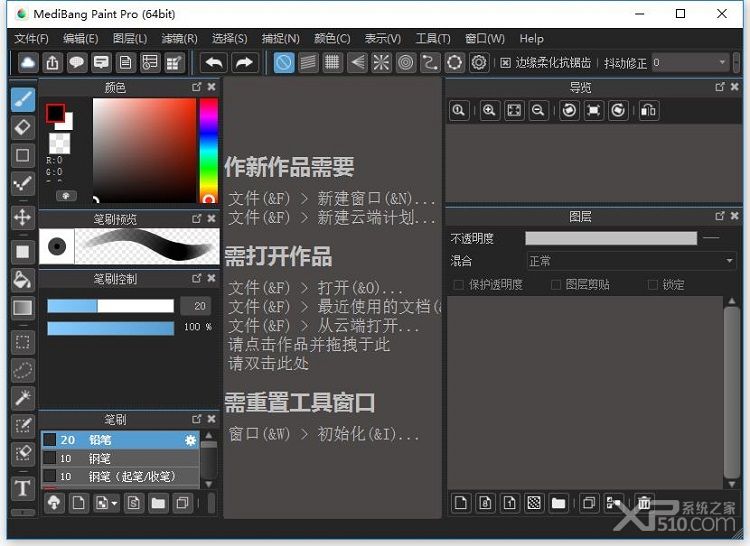Select the Select Pen tool
The image size is (750, 546).
point(23,426)
